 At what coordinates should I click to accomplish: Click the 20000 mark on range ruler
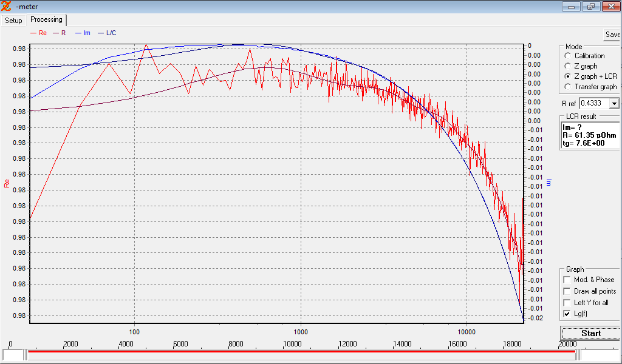(x=567, y=344)
